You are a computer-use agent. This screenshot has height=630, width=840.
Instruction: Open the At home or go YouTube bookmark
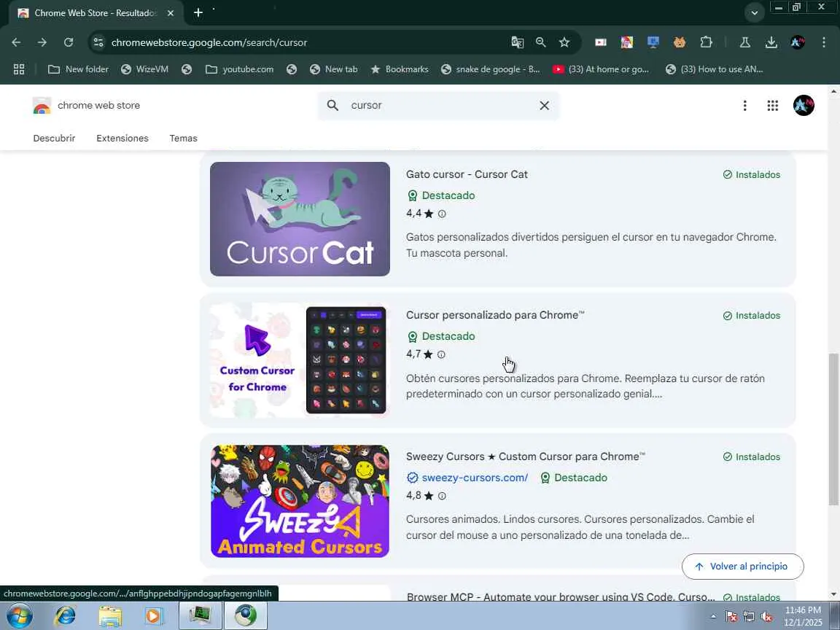pyautogui.click(x=601, y=69)
